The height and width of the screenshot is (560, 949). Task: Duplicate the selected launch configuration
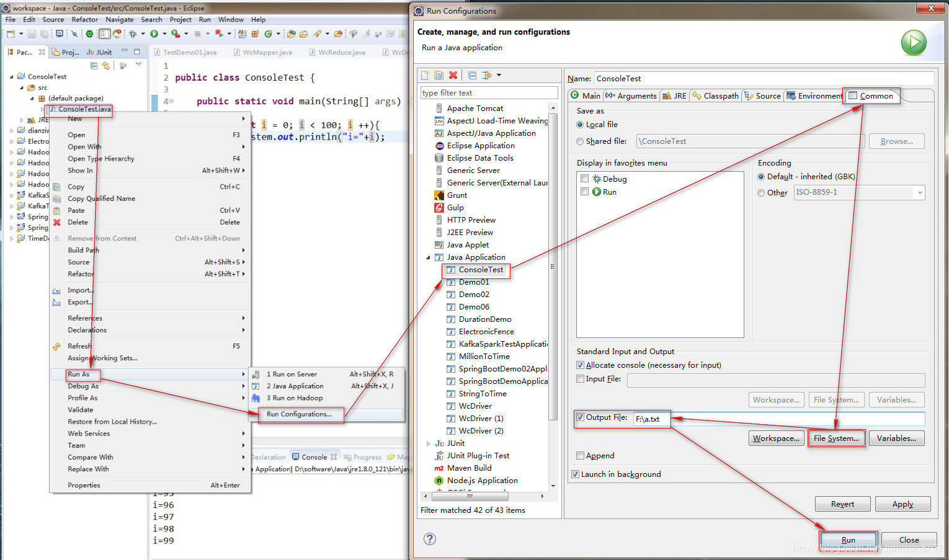pos(439,75)
